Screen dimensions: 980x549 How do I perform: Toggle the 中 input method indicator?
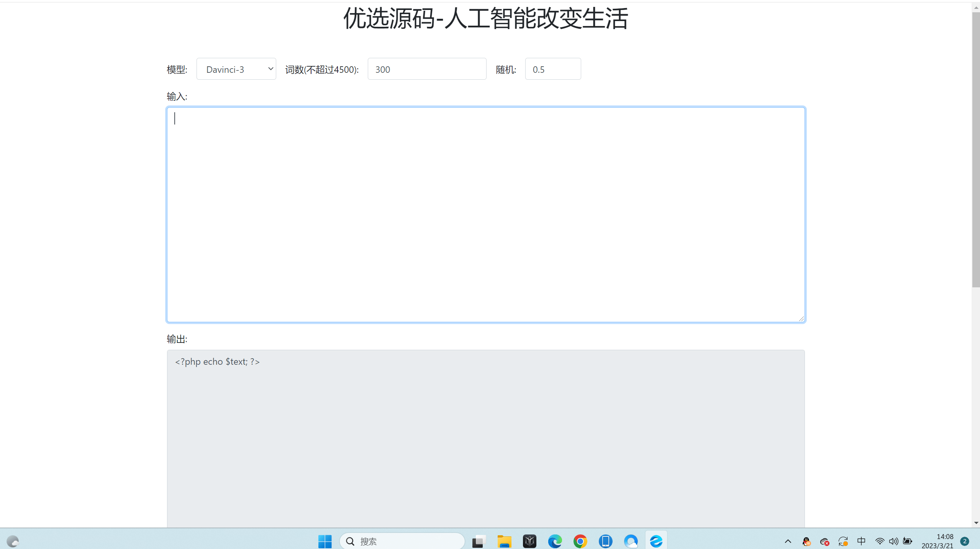click(x=861, y=541)
